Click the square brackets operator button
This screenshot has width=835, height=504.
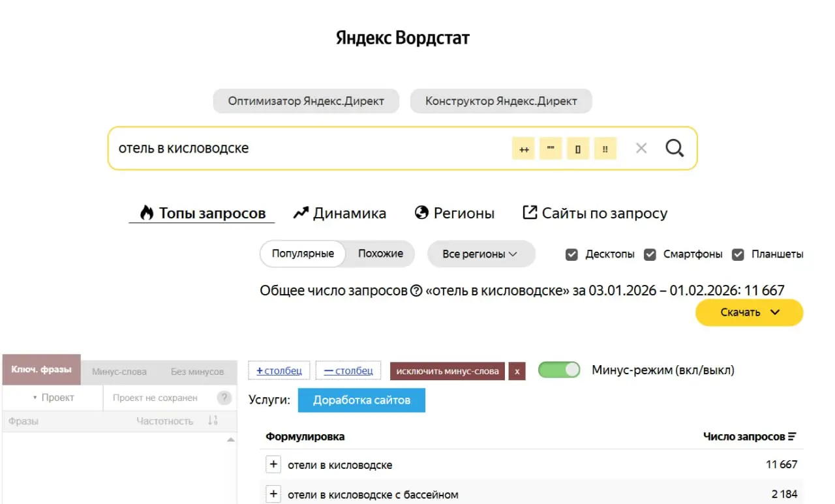tap(578, 149)
